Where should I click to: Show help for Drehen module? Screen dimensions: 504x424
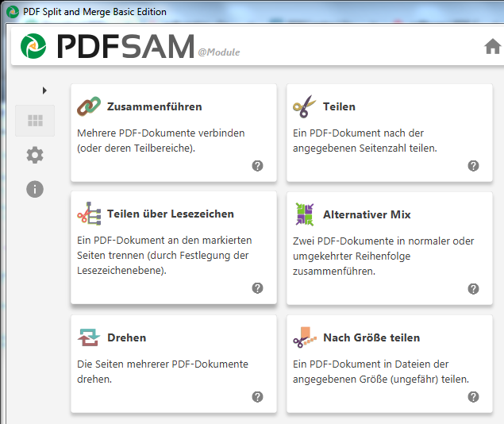click(x=257, y=397)
